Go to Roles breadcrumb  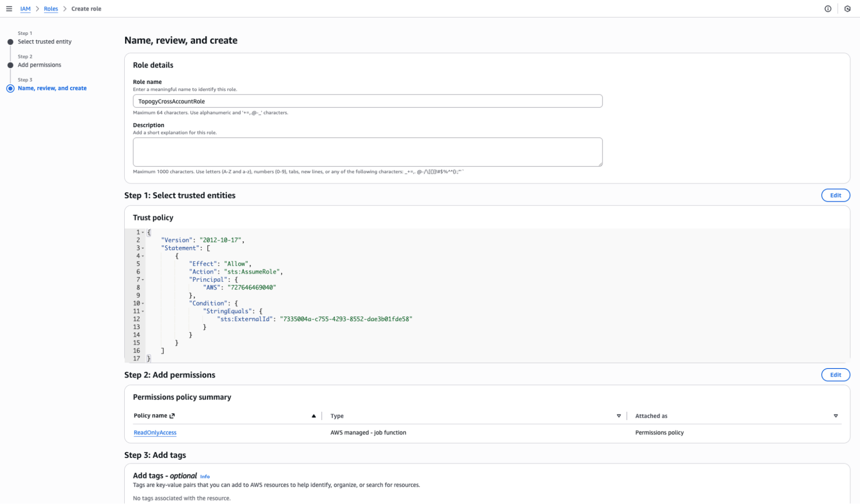click(51, 9)
